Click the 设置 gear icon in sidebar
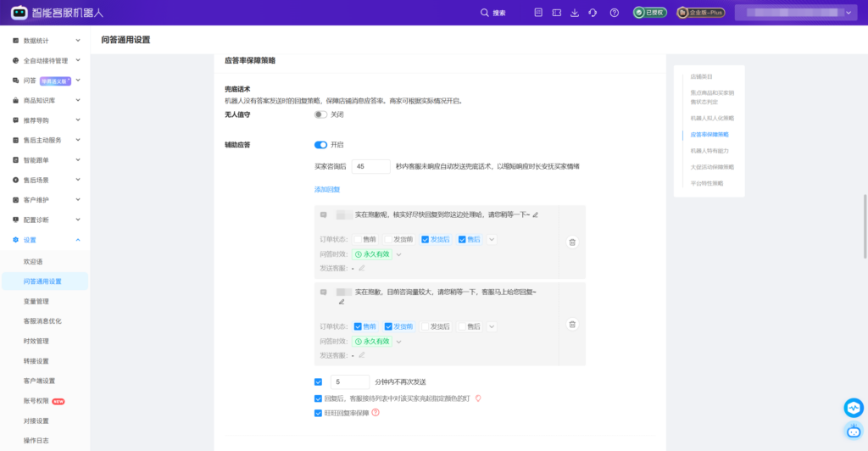This screenshot has height=451, width=868. (15, 240)
